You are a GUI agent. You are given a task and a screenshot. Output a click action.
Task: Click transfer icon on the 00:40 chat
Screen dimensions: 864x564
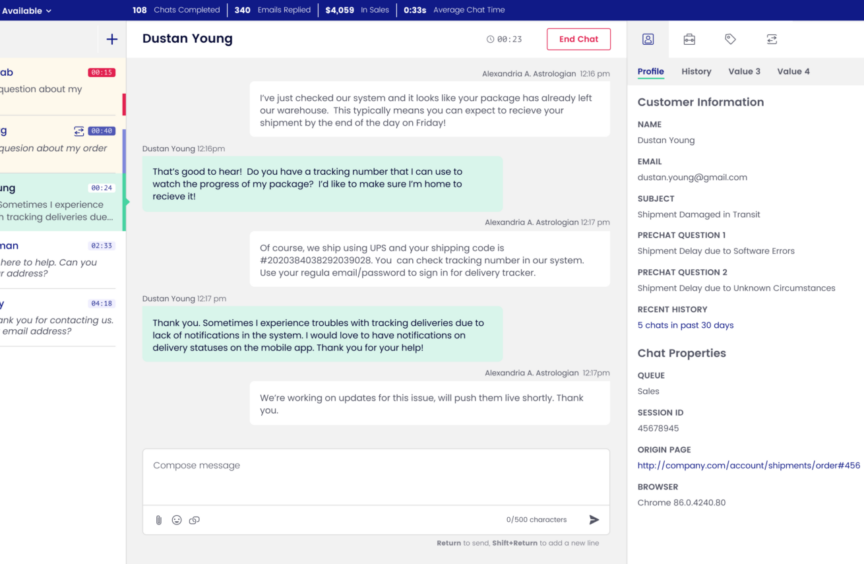click(x=79, y=131)
